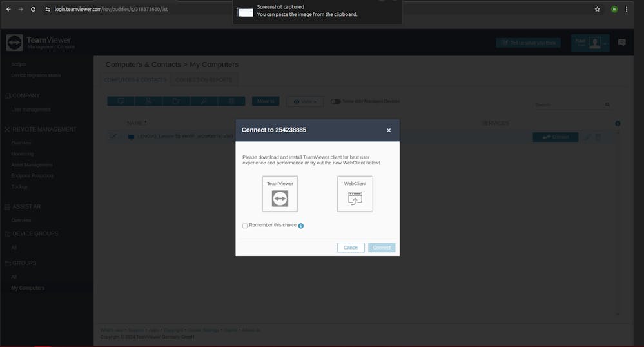Click the Move to button
644x347 pixels.
click(266, 101)
